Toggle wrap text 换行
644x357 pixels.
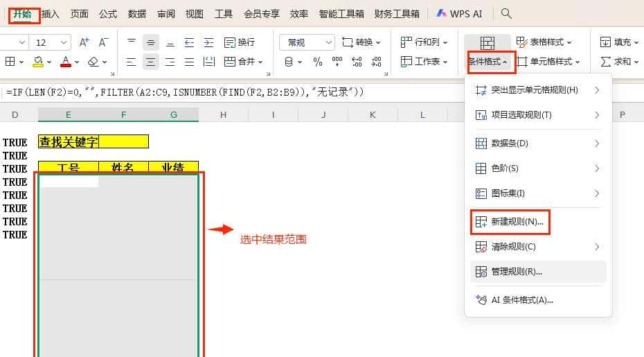coord(240,42)
